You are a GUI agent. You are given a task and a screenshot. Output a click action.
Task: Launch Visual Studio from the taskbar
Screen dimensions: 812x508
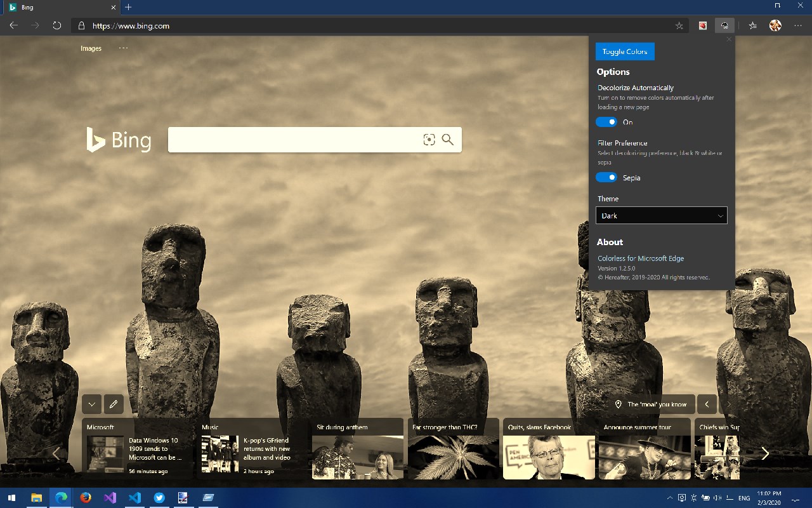coord(110,498)
